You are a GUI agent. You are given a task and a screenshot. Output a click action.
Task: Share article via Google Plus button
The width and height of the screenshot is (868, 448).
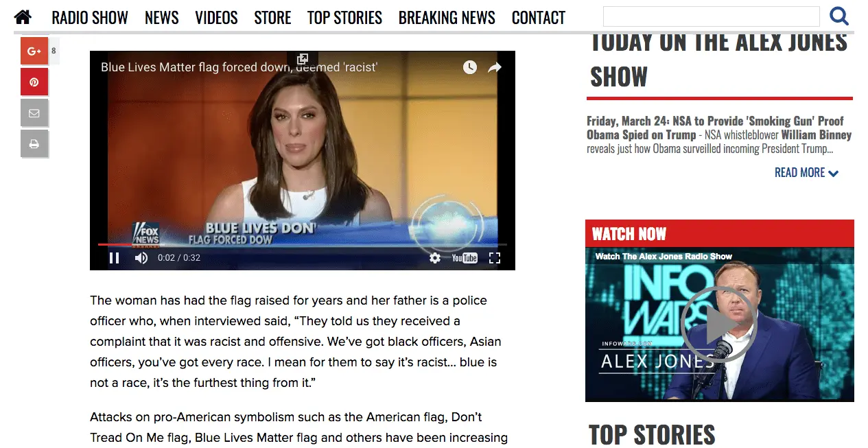coord(34,51)
